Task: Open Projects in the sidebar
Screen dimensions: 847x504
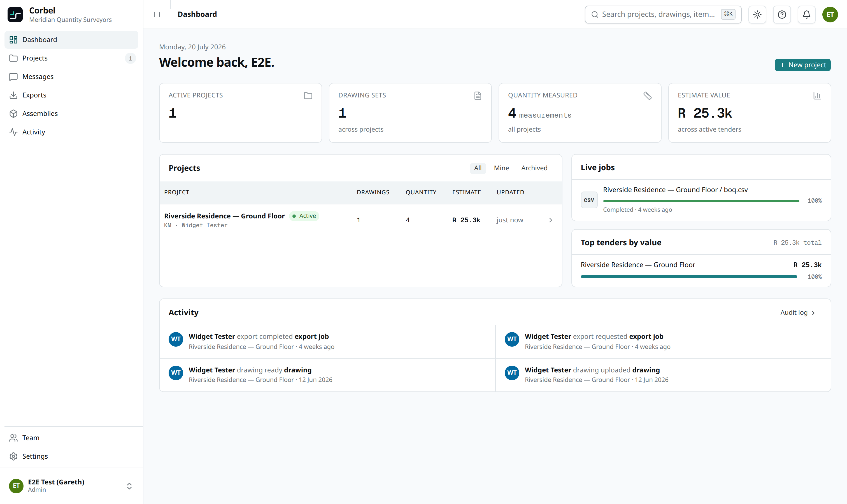Action: [x=71, y=58]
